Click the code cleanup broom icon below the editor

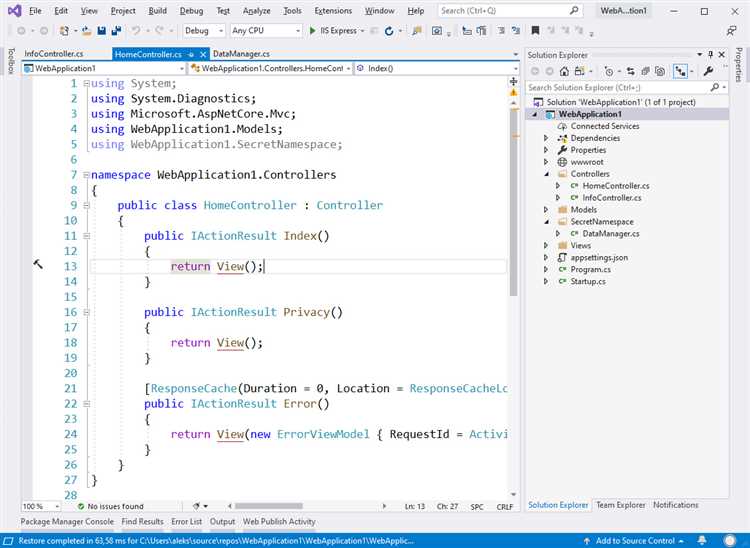[x=196, y=506]
